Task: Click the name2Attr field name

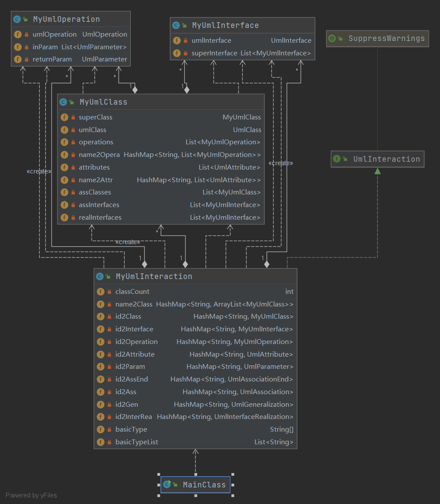Action: click(x=96, y=180)
